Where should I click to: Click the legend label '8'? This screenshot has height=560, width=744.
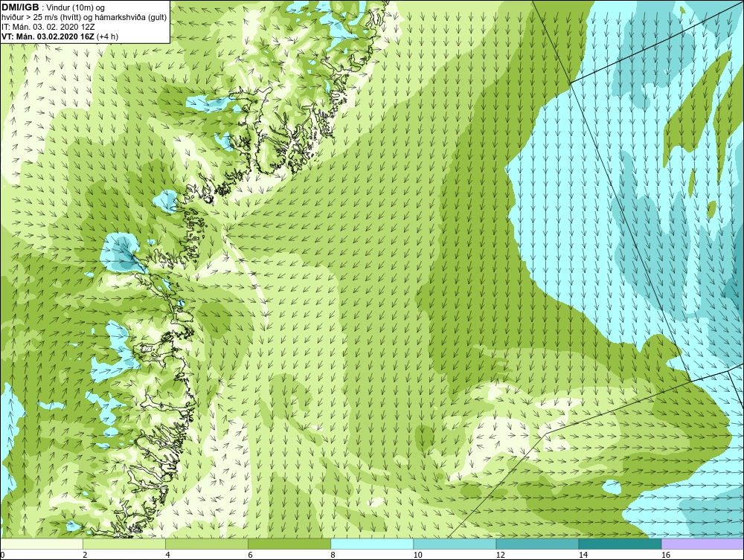333,555
